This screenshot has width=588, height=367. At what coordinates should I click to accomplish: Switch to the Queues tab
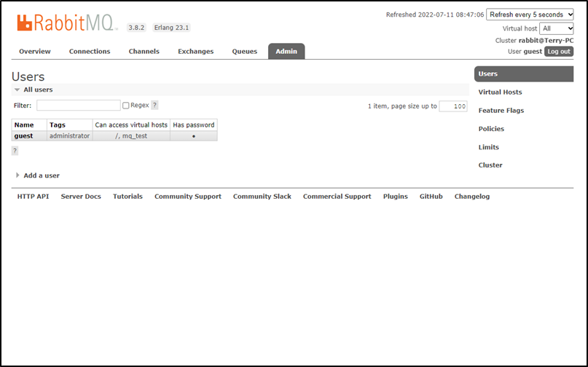pyautogui.click(x=245, y=52)
